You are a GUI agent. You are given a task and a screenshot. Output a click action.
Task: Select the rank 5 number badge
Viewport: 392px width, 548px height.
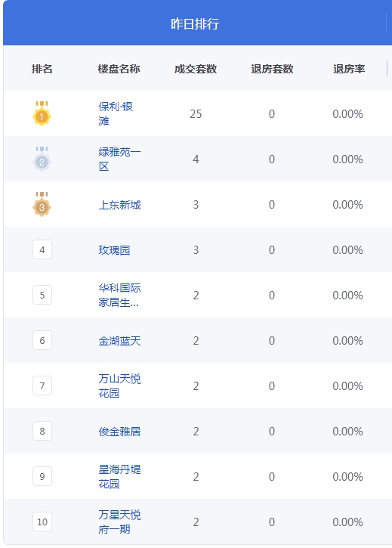[x=42, y=295]
